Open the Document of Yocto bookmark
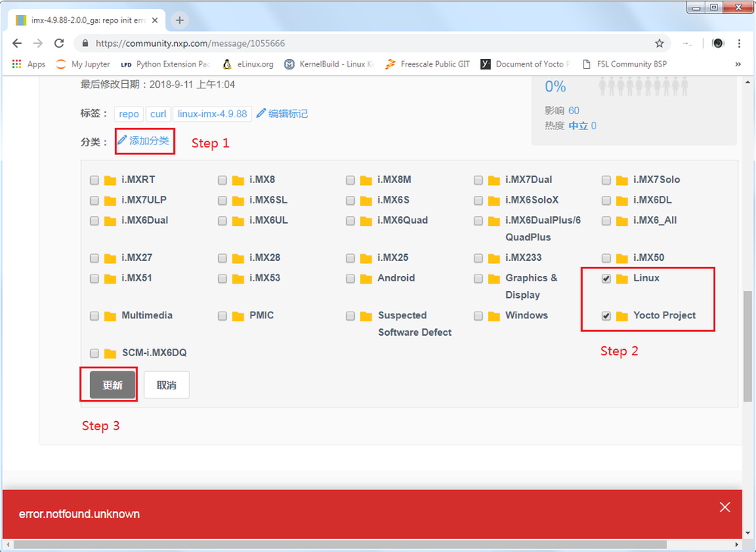Screen dimensions: 756x552 pos(525,64)
